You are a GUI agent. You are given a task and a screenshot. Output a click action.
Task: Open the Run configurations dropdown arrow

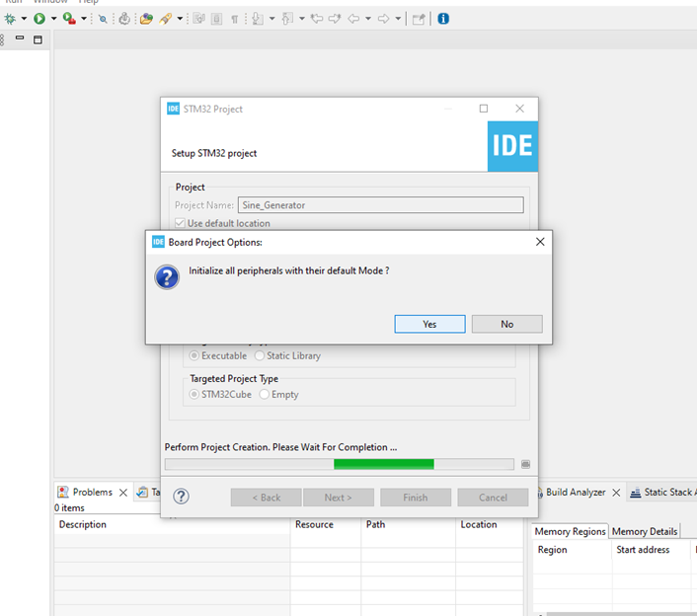click(x=53, y=19)
